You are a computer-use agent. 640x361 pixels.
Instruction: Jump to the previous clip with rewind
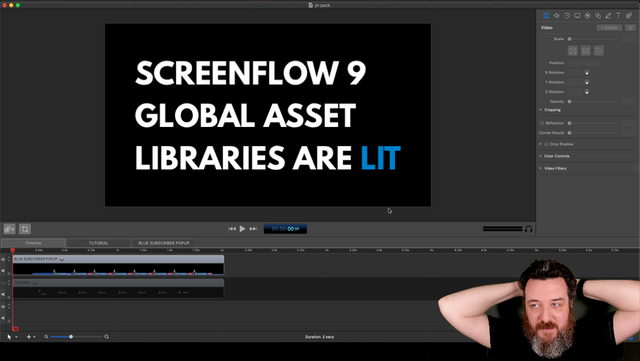point(232,229)
